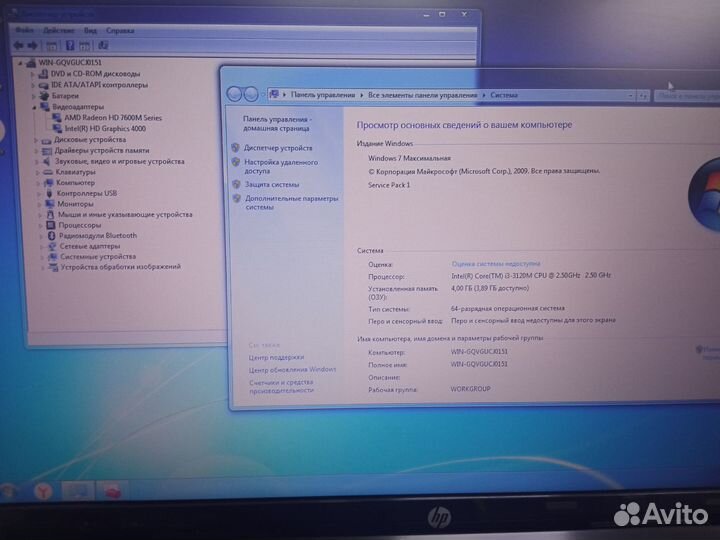720x540 pixels.
Task: Click the Back button in the System window
Action: point(235,94)
